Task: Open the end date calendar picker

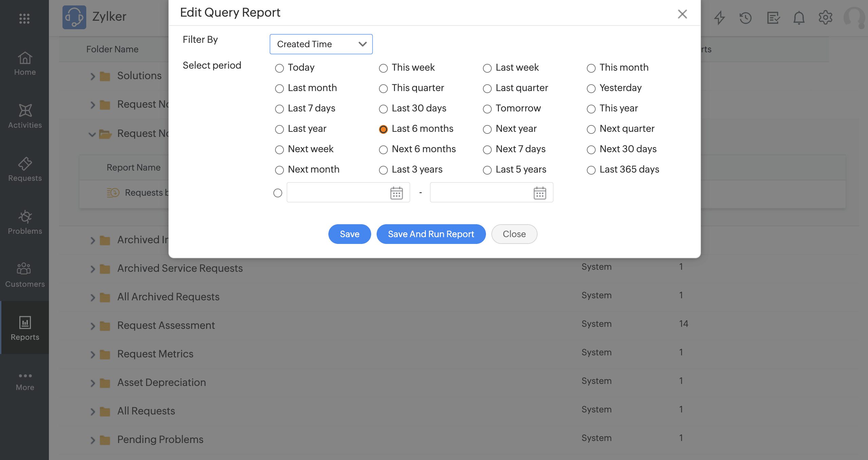Action: pyautogui.click(x=540, y=193)
